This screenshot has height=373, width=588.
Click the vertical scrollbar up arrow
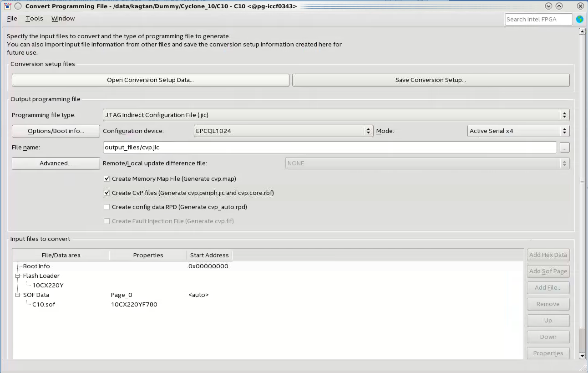point(582,31)
